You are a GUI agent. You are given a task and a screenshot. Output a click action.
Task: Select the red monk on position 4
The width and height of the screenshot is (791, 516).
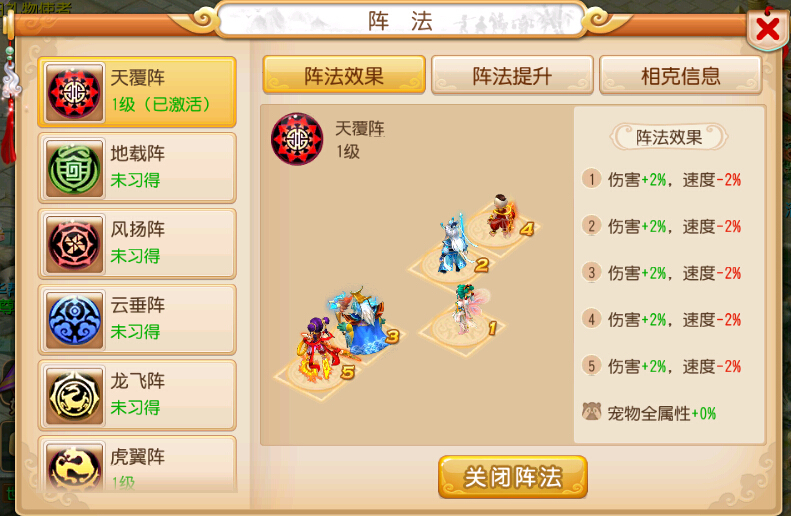point(500,216)
